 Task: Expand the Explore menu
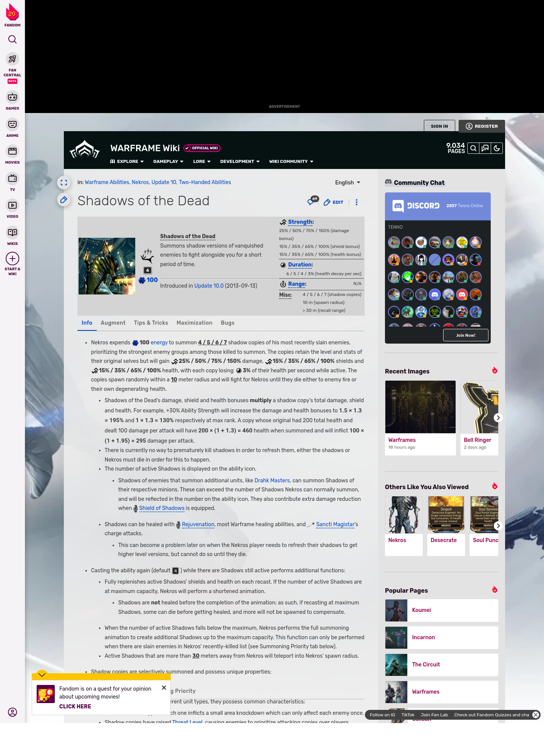(127, 161)
